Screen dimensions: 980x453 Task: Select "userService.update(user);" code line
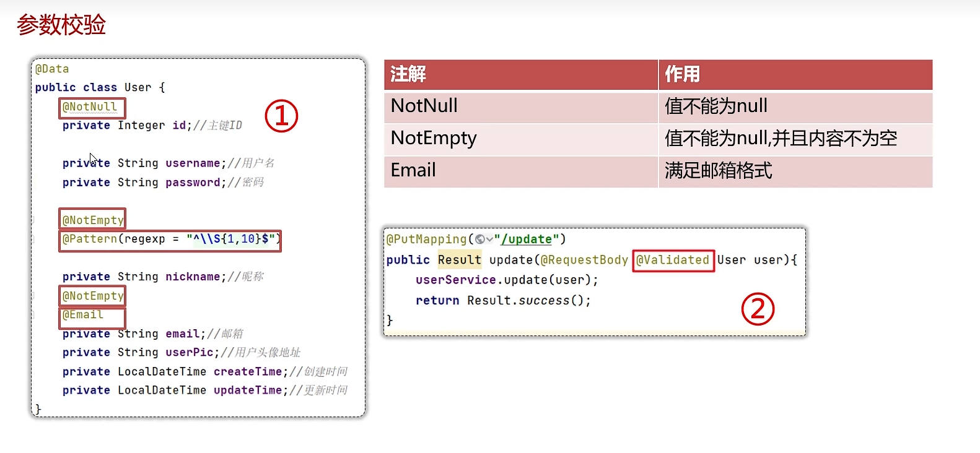(x=507, y=280)
